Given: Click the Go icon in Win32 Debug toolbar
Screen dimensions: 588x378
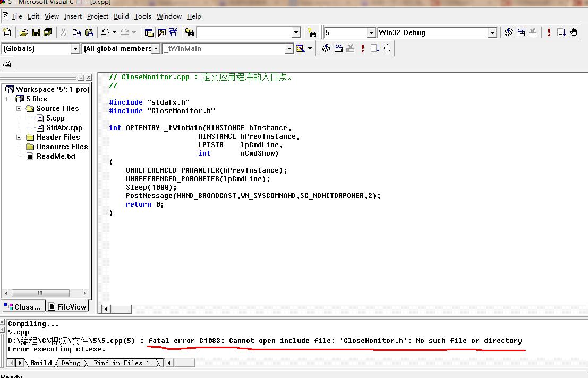Looking at the screenshot, I should click(561, 32).
